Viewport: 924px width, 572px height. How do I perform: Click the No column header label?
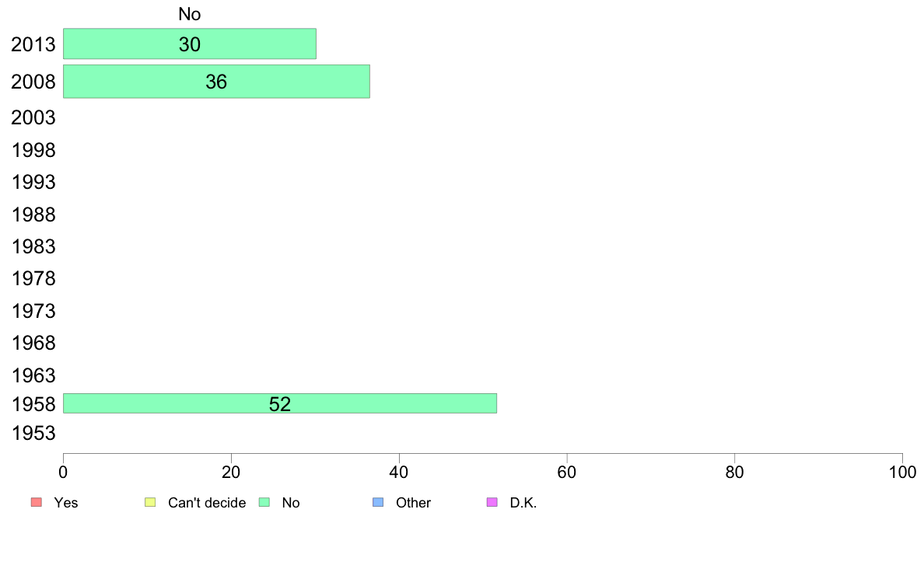click(x=190, y=14)
